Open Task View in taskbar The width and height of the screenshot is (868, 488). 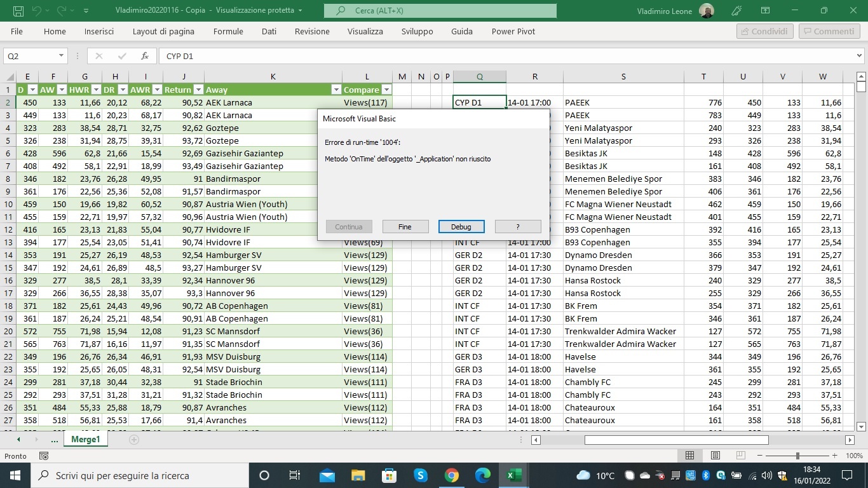[294, 475]
